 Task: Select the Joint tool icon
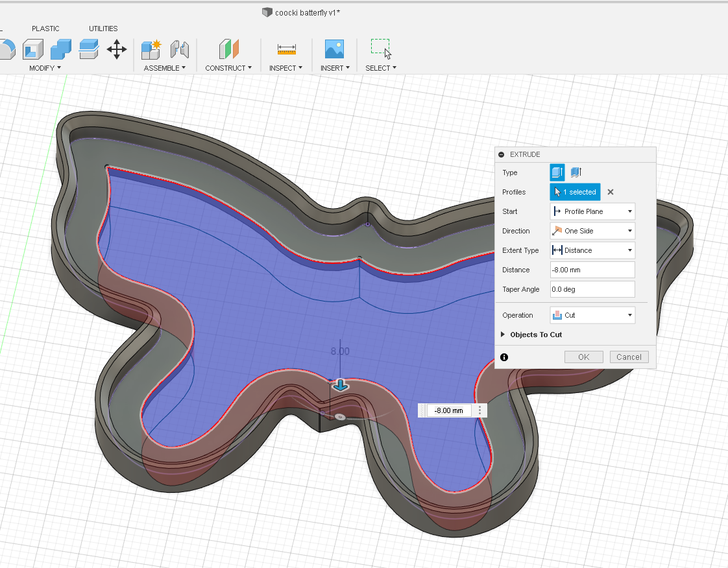click(x=179, y=49)
